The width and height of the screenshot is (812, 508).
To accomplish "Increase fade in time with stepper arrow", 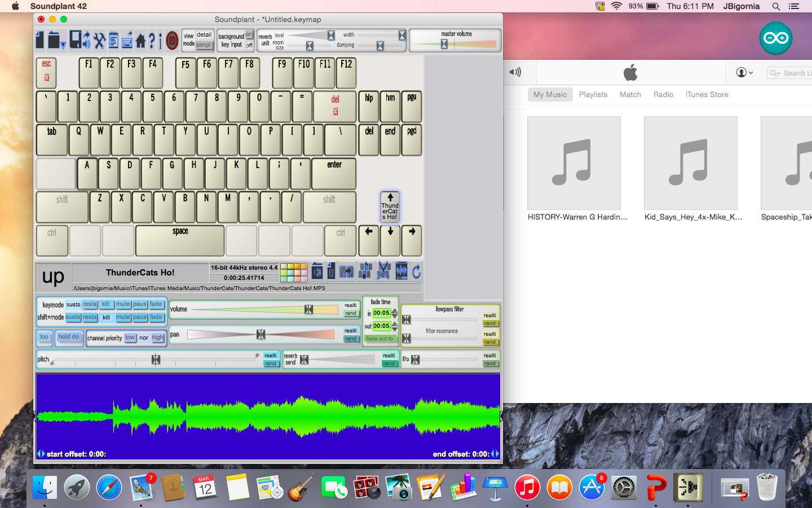I will point(395,310).
